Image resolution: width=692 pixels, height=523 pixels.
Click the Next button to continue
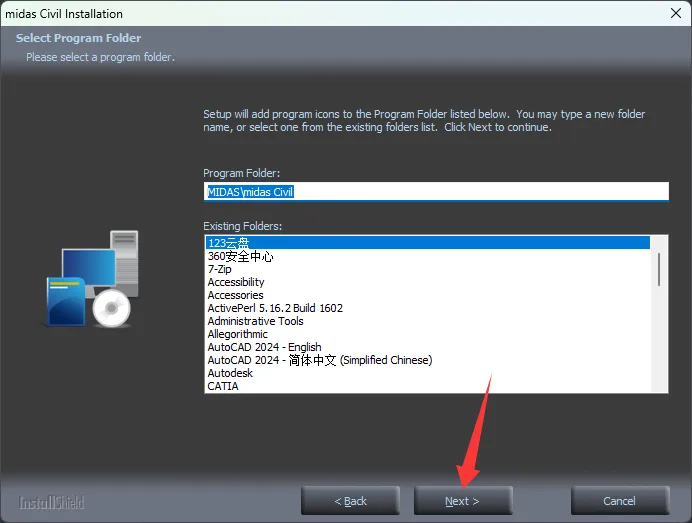[463, 500]
